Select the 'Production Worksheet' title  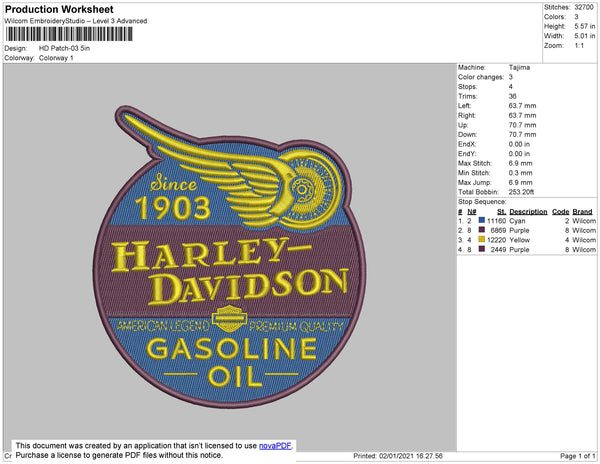click(59, 9)
